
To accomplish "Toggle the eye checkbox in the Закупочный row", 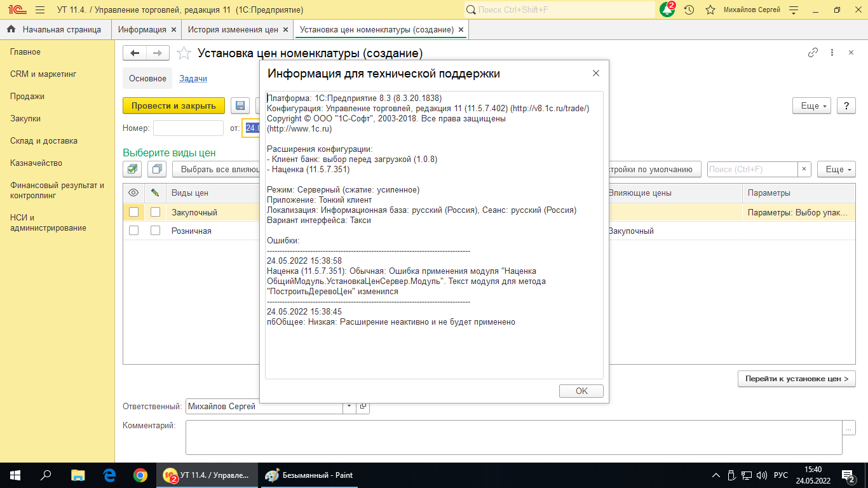I will tap(133, 212).
